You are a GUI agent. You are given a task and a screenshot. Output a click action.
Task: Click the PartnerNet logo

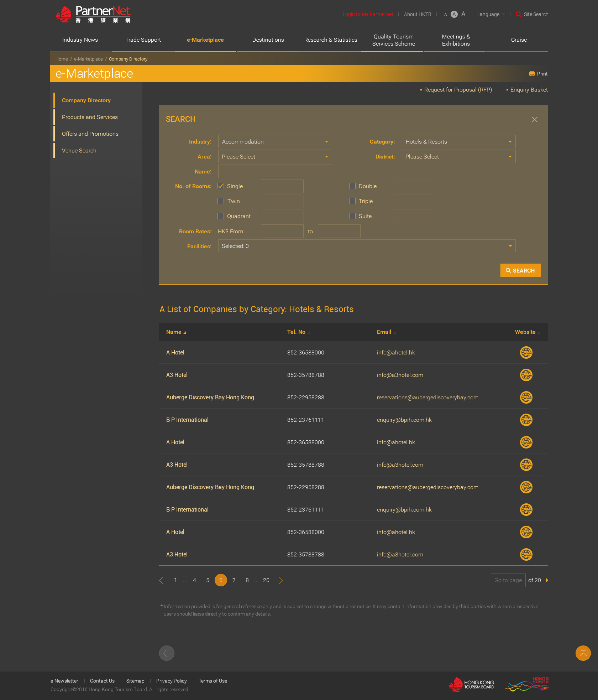pyautogui.click(x=94, y=15)
